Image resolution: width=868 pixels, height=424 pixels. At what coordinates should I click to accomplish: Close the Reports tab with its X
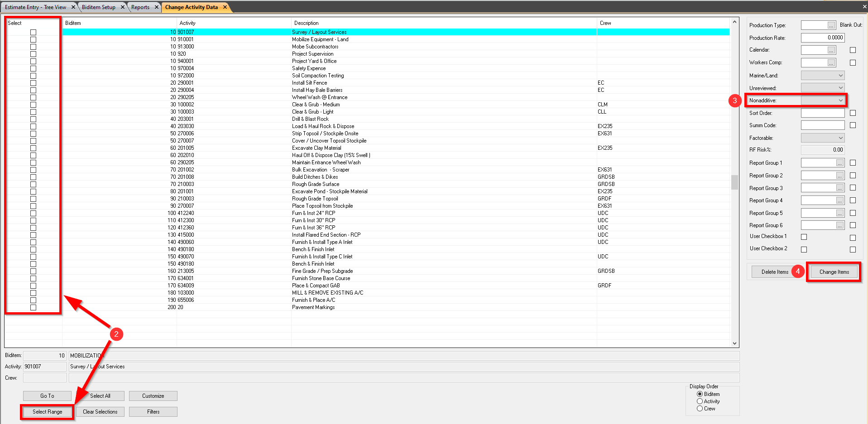[x=157, y=7]
